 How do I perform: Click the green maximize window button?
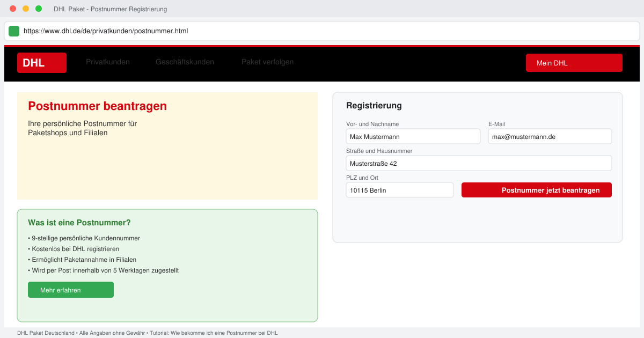pos(39,9)
